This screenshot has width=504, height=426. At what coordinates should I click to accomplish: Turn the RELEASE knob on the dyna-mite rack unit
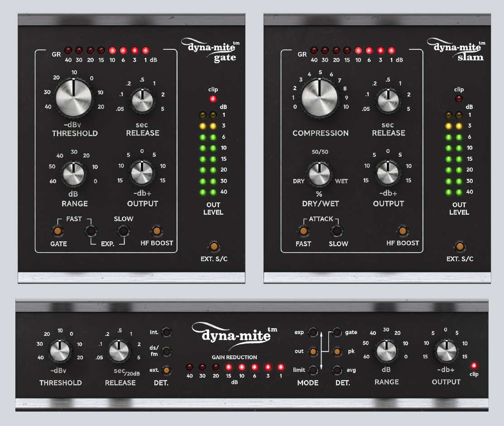tap(119, 351)
